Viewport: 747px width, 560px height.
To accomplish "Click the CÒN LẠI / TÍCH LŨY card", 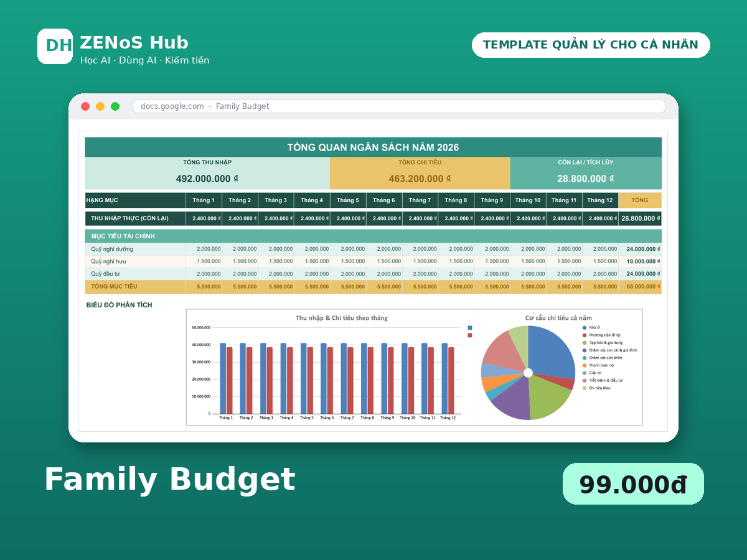I will (x=586, y=173).
